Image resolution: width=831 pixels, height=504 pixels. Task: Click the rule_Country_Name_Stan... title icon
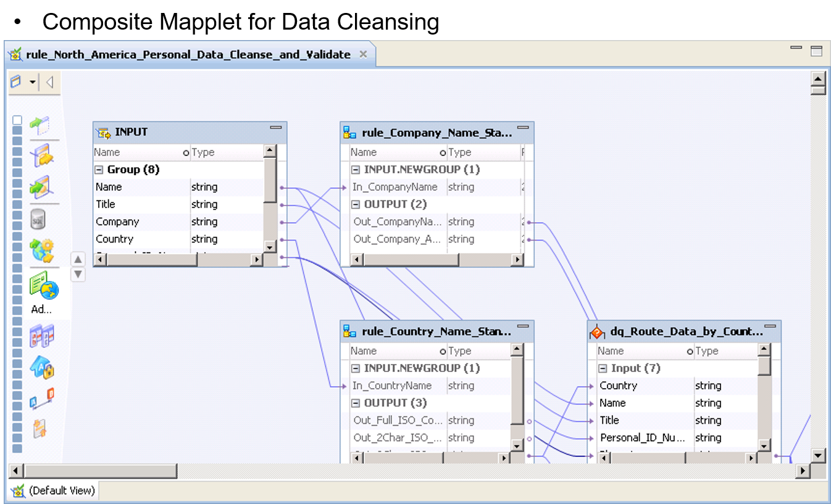349,331
